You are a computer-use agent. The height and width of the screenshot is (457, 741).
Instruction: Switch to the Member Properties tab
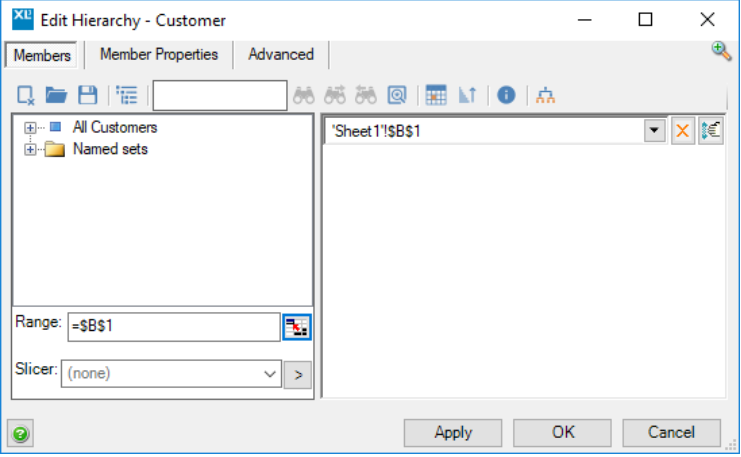tap(159, 54)
